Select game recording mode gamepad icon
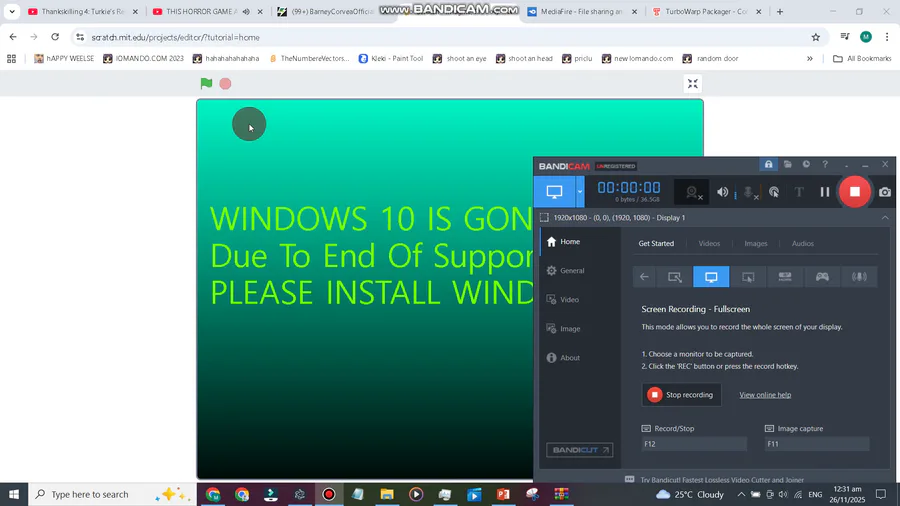The height and width of the screenshot is (506, 900). [822, 277]
